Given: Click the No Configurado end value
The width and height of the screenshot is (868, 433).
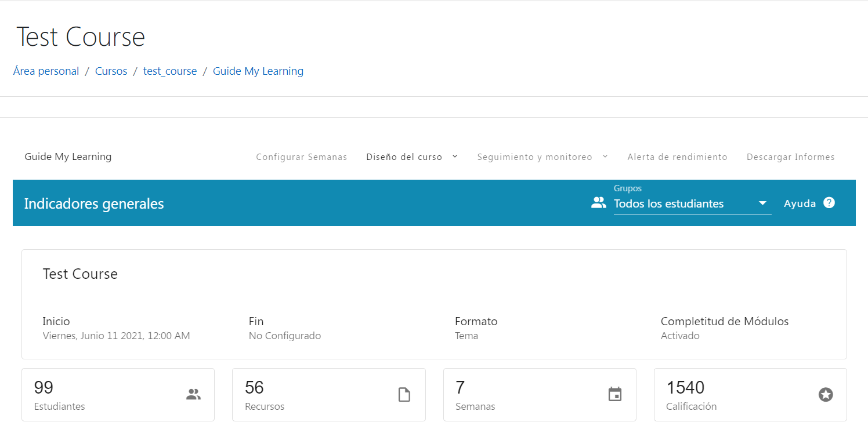Looking at the screenshot, I should pyautogui.click(x=285, y=336).
